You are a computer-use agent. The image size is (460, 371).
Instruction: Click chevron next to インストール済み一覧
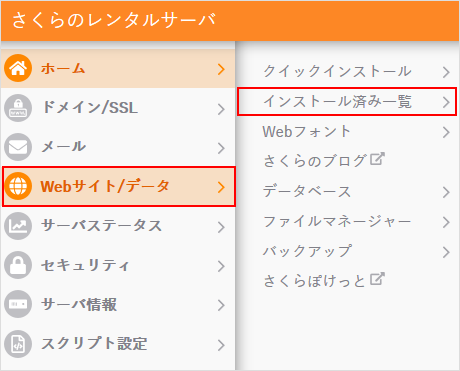(446, 102)
